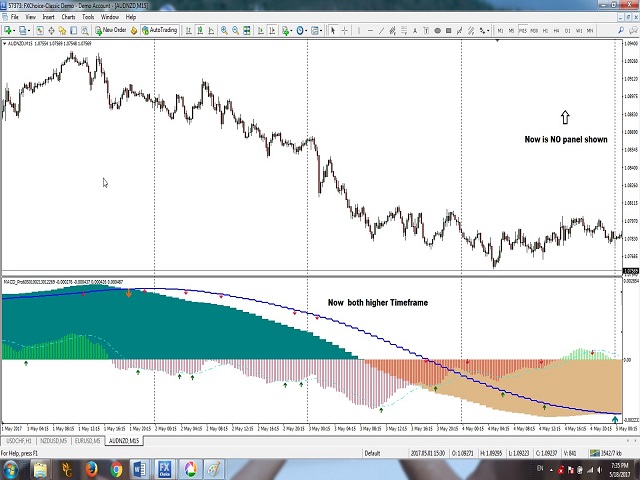
Task: Select the Crosshair tool
Action: (x=344, y=31)
